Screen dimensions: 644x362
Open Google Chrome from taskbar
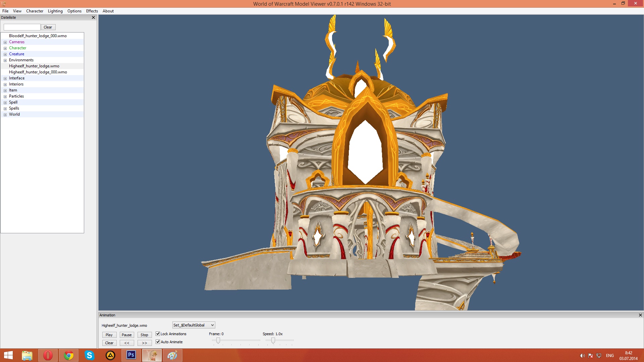(69, 355)
